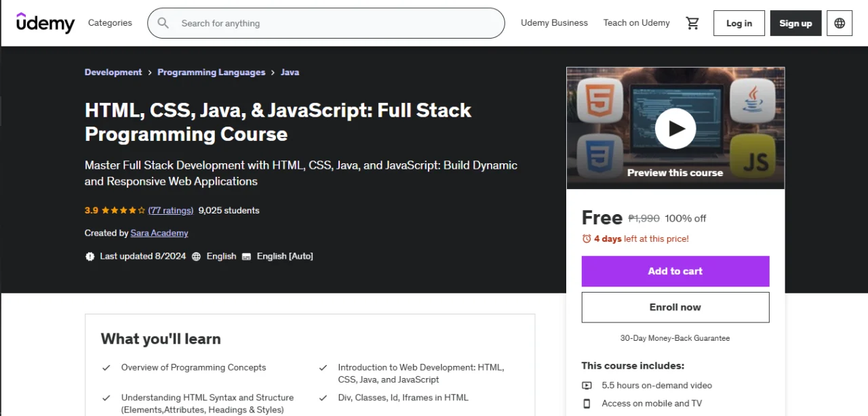Open Sara Academy instructor page
868x416 pixels.
pos(159,233)
